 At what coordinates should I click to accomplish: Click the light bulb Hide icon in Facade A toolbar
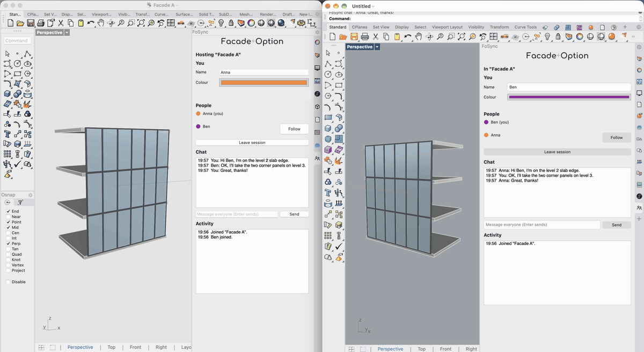[221, 23]
